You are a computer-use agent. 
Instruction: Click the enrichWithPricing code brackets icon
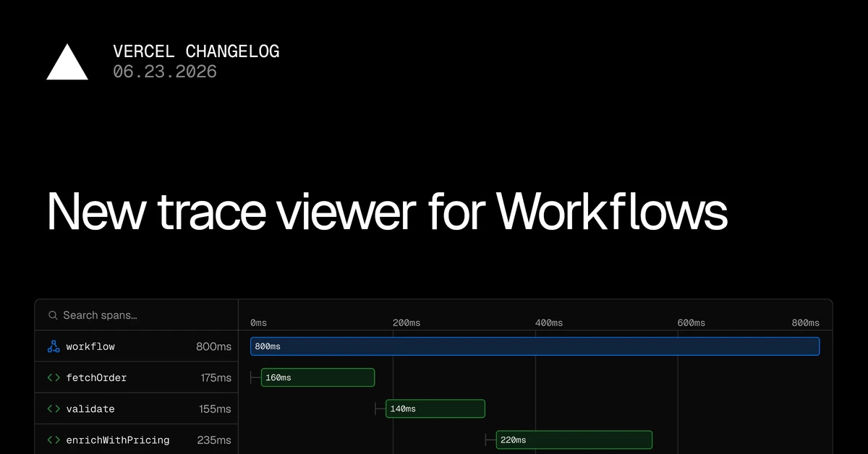pyautogui.click(x=54, y=440)
